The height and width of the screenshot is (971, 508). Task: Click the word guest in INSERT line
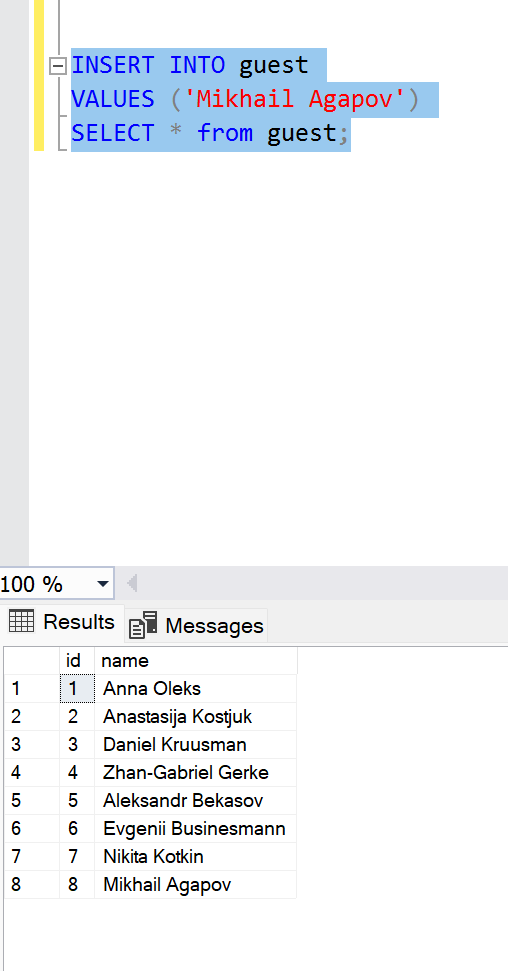pos(274,65)
